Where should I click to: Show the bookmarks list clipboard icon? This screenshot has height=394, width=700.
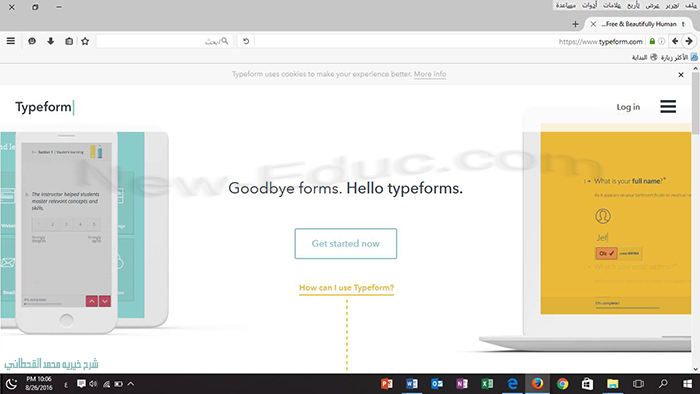point(69,41)
